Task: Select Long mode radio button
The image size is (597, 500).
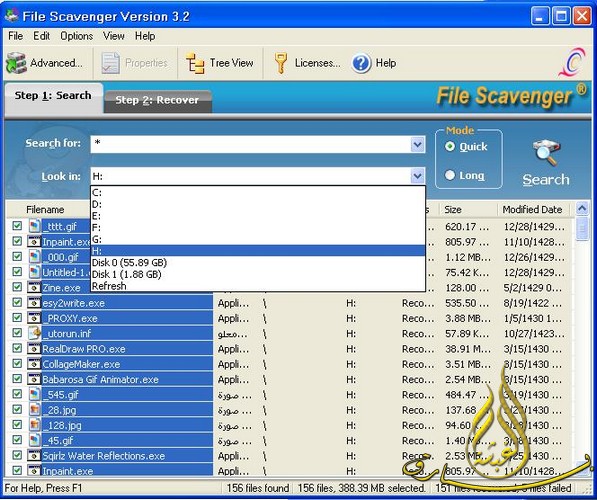Action: click(450, 175)
